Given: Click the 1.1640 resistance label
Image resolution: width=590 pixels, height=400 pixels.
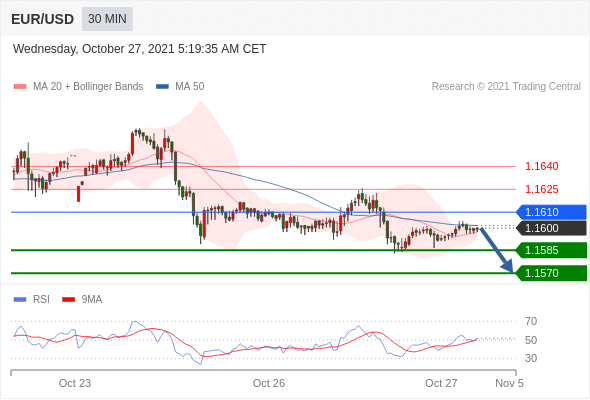Looking at the screenshot, I should [x=541, y=166].
